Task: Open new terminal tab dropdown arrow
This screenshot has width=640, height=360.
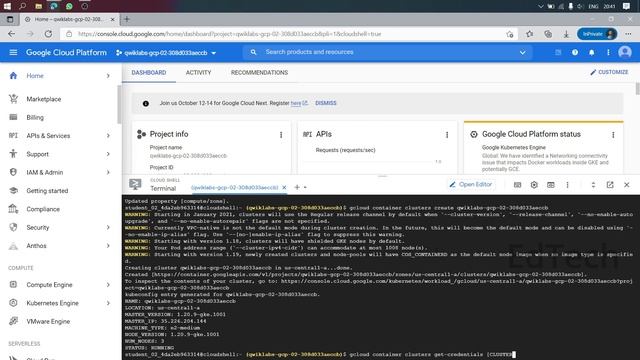Action: 305,188
